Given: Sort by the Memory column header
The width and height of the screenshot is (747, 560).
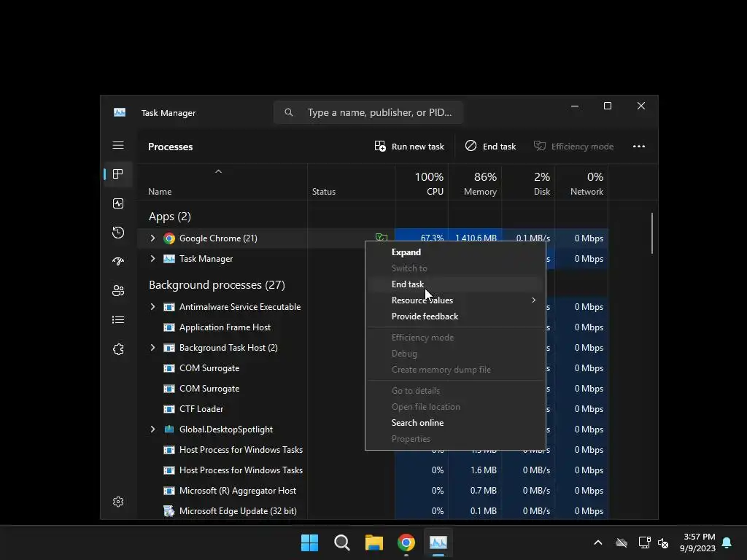Looking at the screenshot, I should point(475,183).
